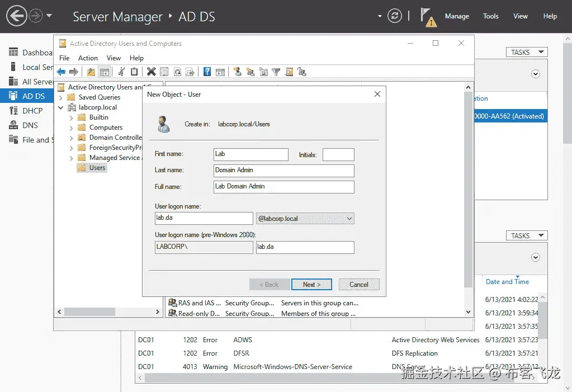
Task: Click the Filter funnel icon
Action: (276, 72)
